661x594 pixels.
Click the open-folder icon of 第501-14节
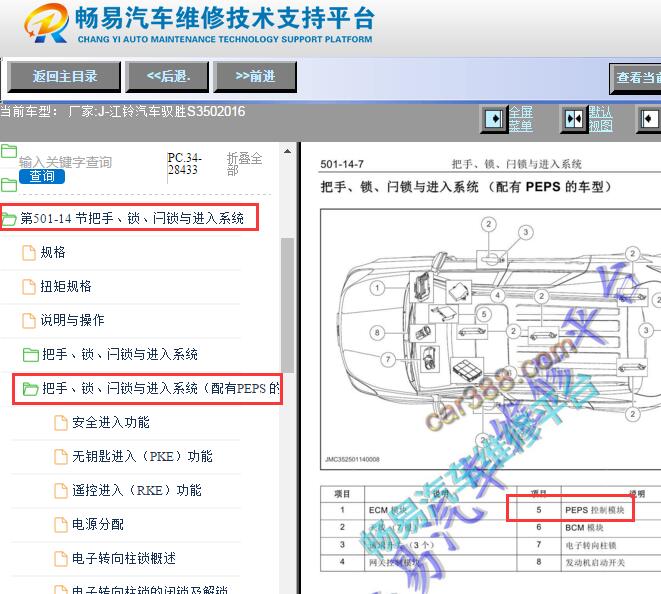pos(9,219)
